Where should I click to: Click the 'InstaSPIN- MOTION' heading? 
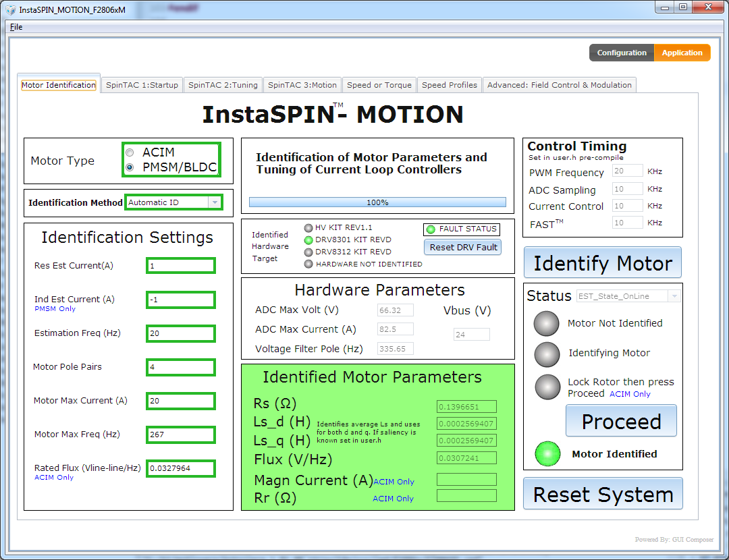click(x=333, y=114)
